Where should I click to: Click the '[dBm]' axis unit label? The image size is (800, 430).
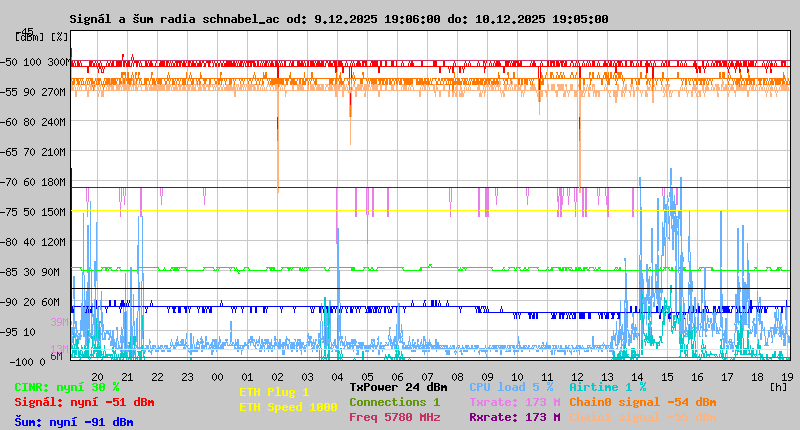tap(29, 37)
